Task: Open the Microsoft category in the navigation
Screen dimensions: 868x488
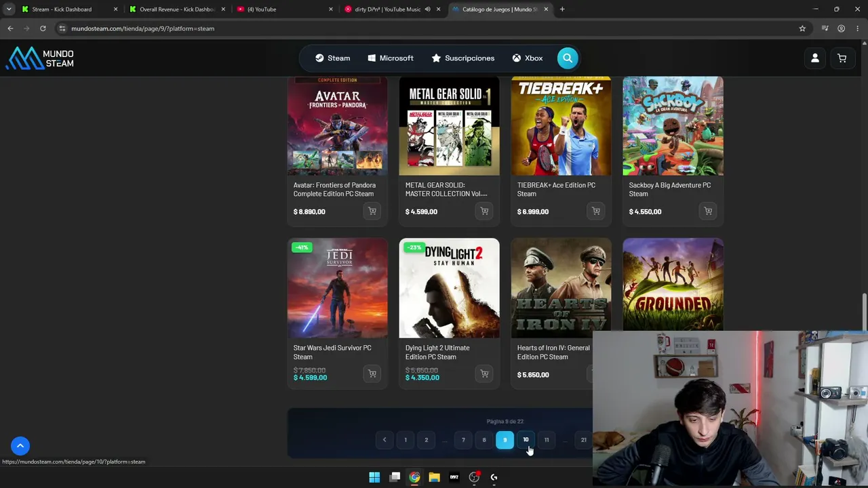Action: point(391,58)
